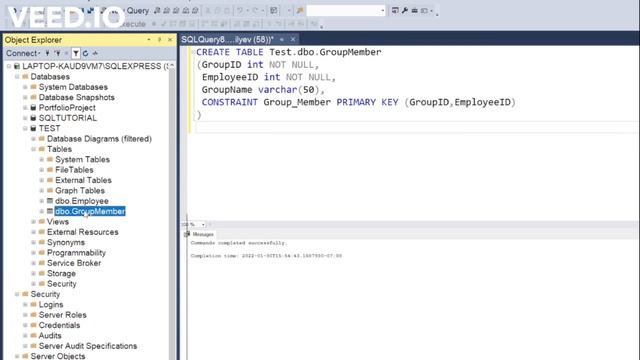Click 'Commands completed successfully' message text
The height and width of the screenshot is (360, 640).
(x=238, y=243)
